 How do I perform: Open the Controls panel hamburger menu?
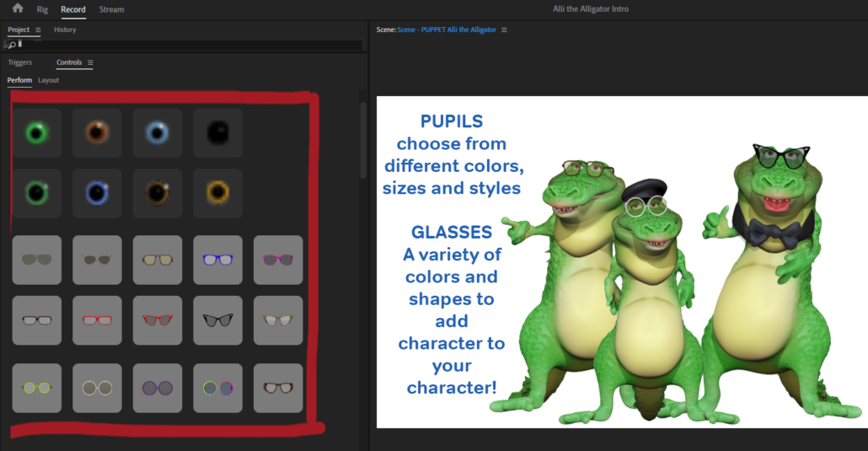(90, 62)
